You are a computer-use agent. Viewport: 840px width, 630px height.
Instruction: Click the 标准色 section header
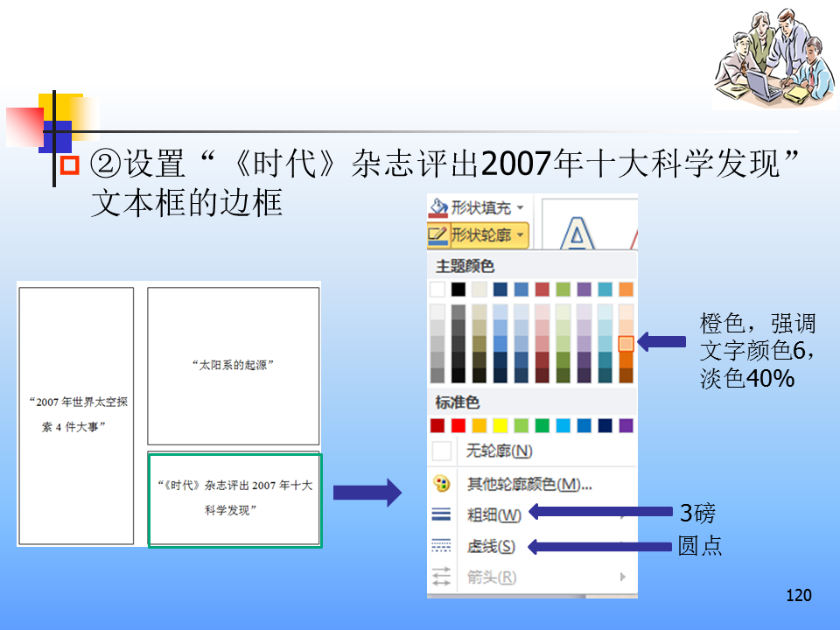457,402
